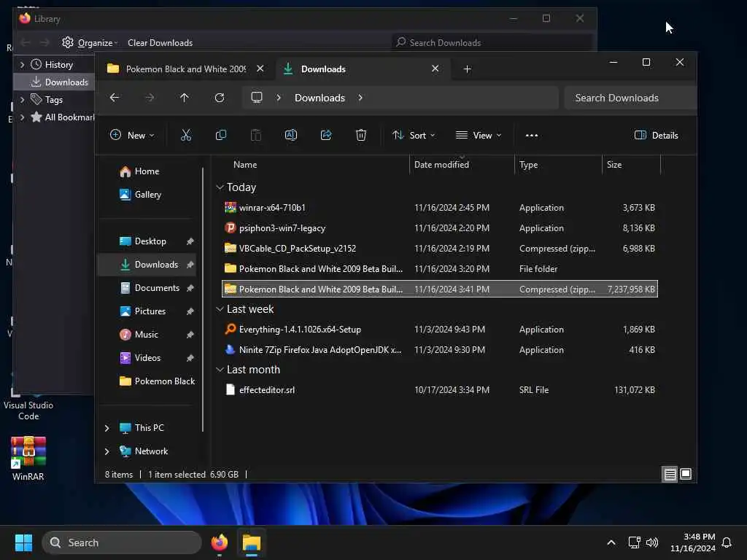Click the Paste clipboard icon
This screenshot has height=560, width=747.
click(x=256, y=135)
